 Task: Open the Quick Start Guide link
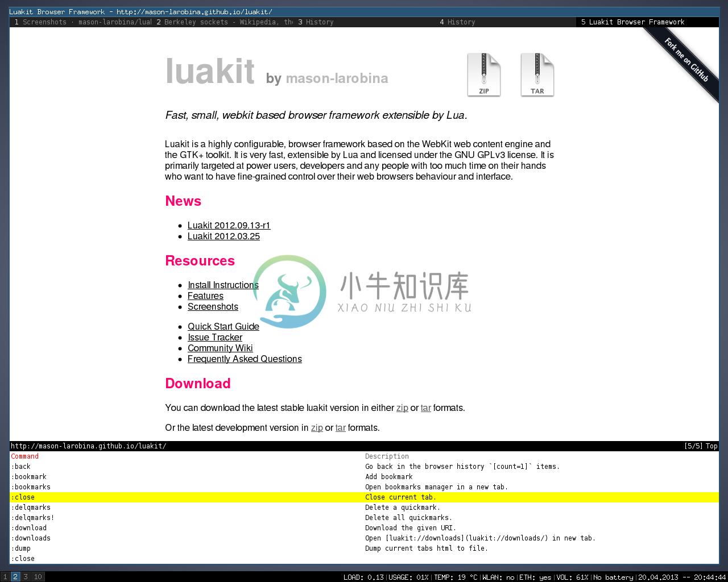coord(224,327)
